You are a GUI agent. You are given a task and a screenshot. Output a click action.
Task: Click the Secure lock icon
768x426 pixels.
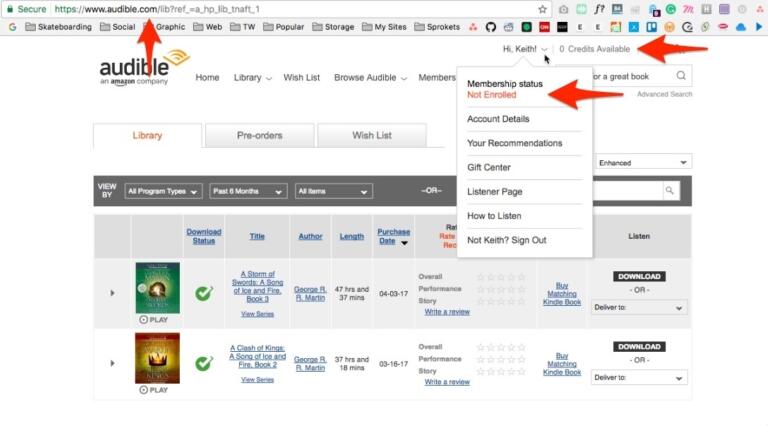pyautogui.click(x=9, y=9)
